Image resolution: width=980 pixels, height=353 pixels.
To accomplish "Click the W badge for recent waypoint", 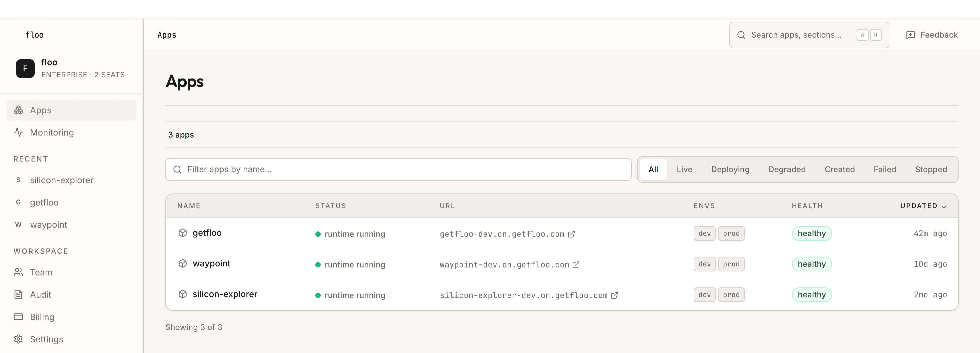I will pos(18,224).
